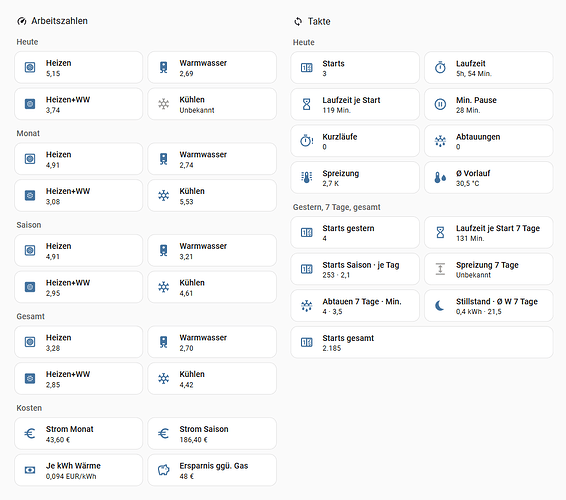Select the Gesamt Heizen+WW tile showing 2,85
Screen dimensions: 566x500
pos(79,379)
